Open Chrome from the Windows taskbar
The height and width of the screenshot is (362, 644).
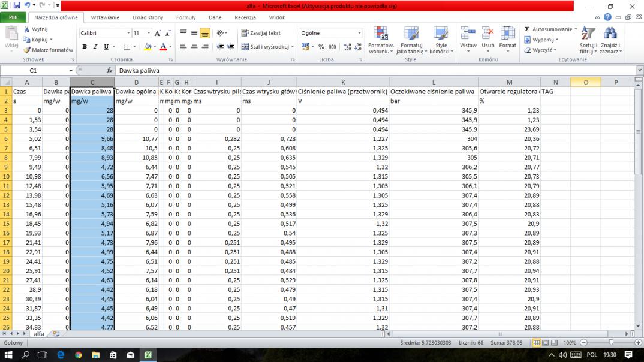78,355
